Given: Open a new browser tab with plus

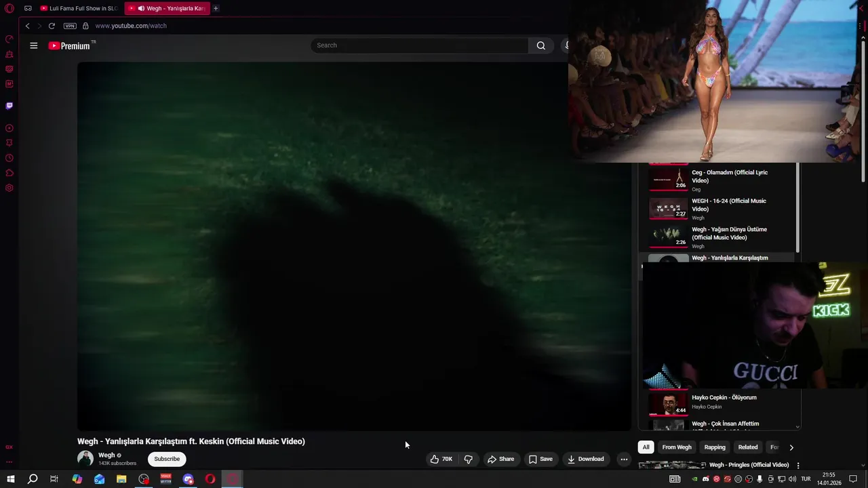Looking at the screenshot, I should coord(216,9).
